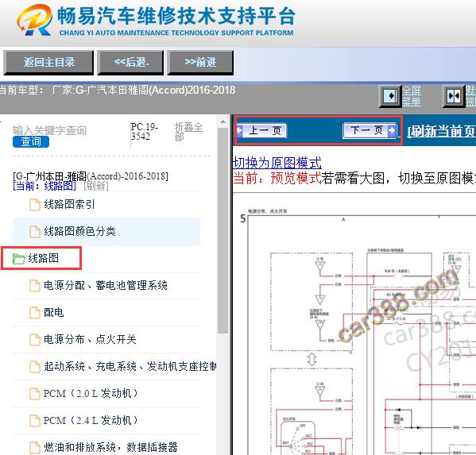Go back with the <<后退 button
The image size is (476, 455).
130,63
